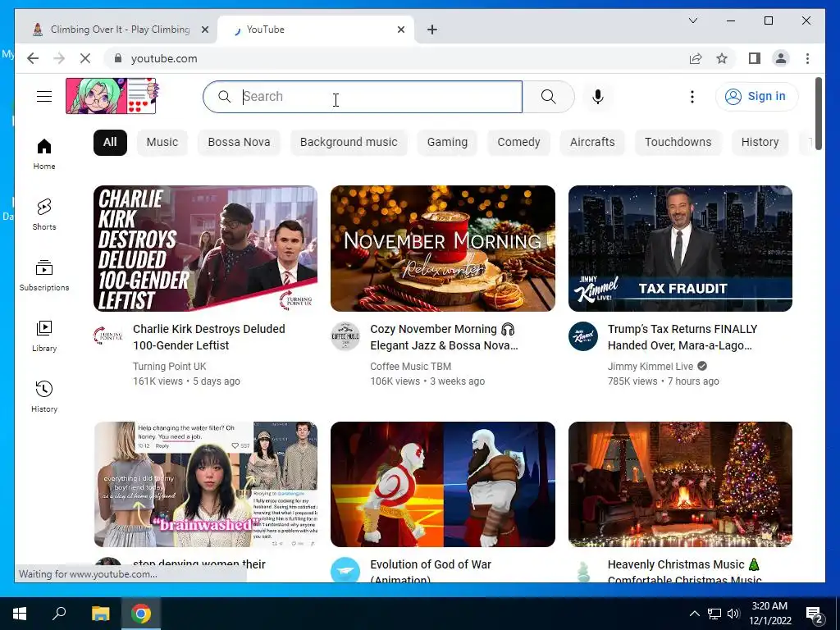Click the search magnifier button
Screen dimensions: 840x630
point(548,97)
